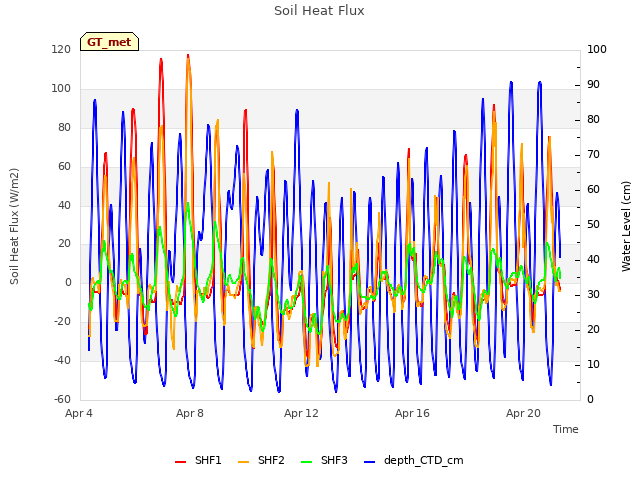This screenshot has width=640, height=480.
Task: Toggle the SHF3 legend entry
Action: [x=324, y=460]
